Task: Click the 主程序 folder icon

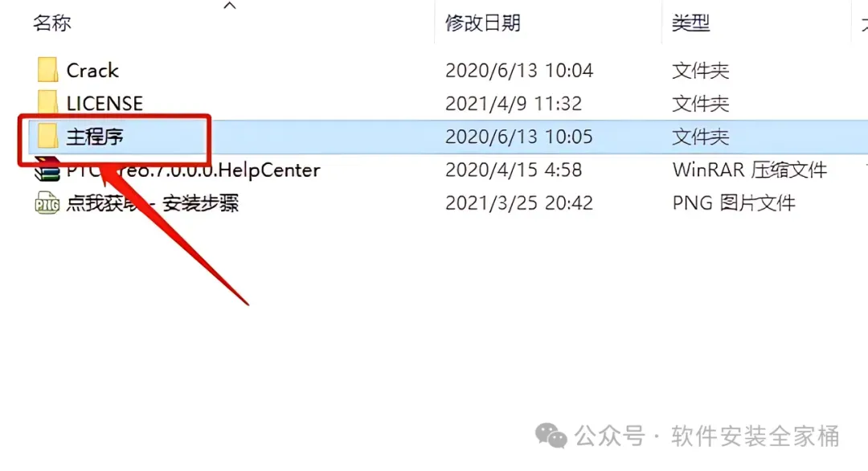Action: [47, 136]
